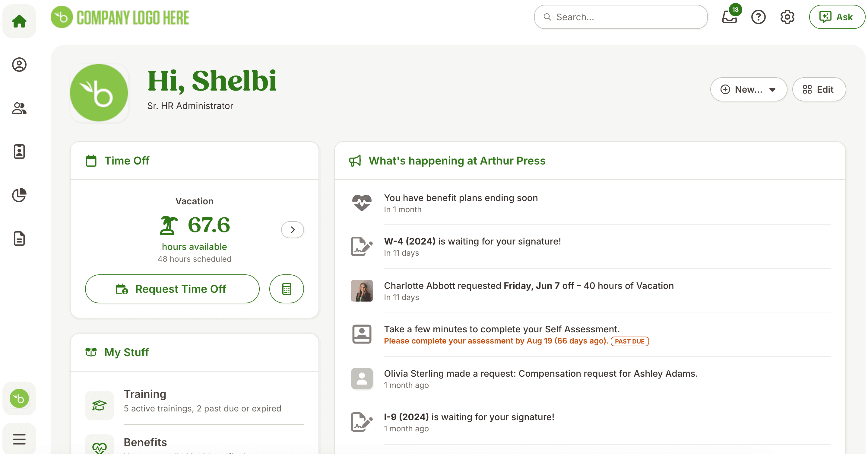Click the Request Time Off button
The image size is (868, 454).
(x=172, y=289)
